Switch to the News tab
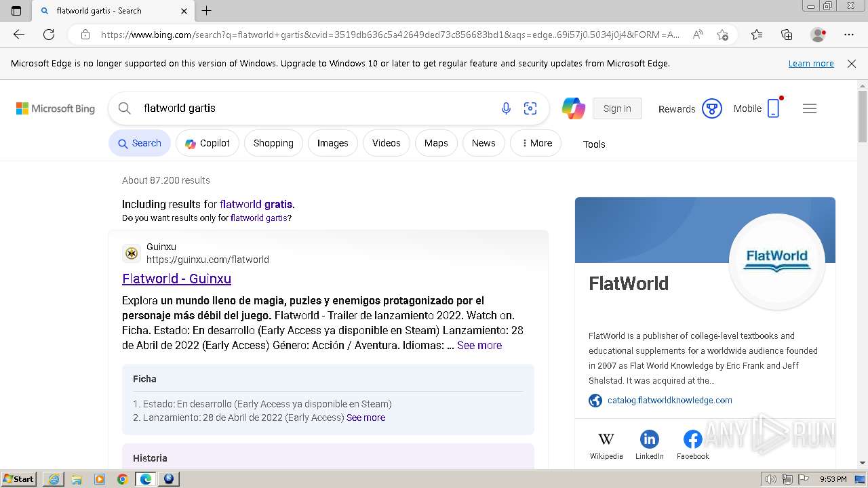 [484, 143]
